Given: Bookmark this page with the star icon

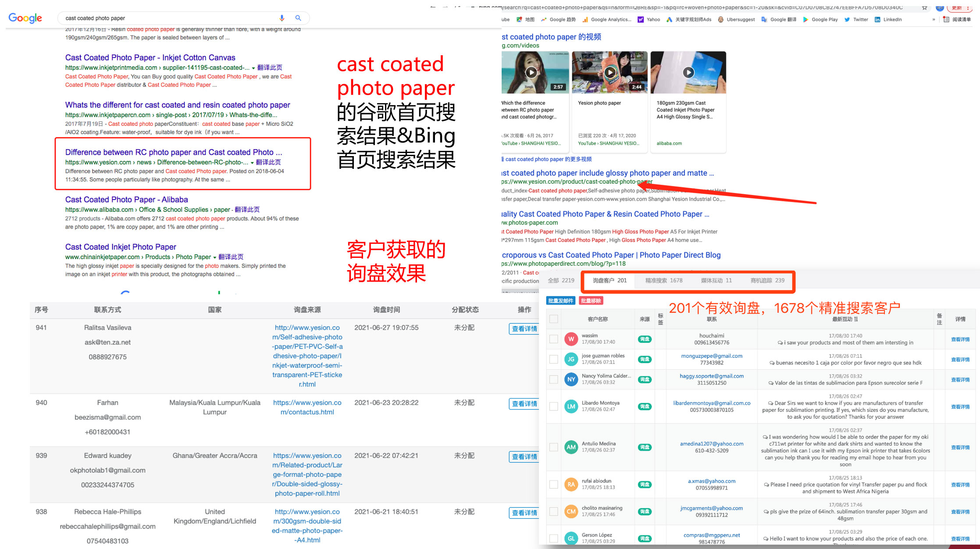Looking at the screenshot, I should (924, 7).
